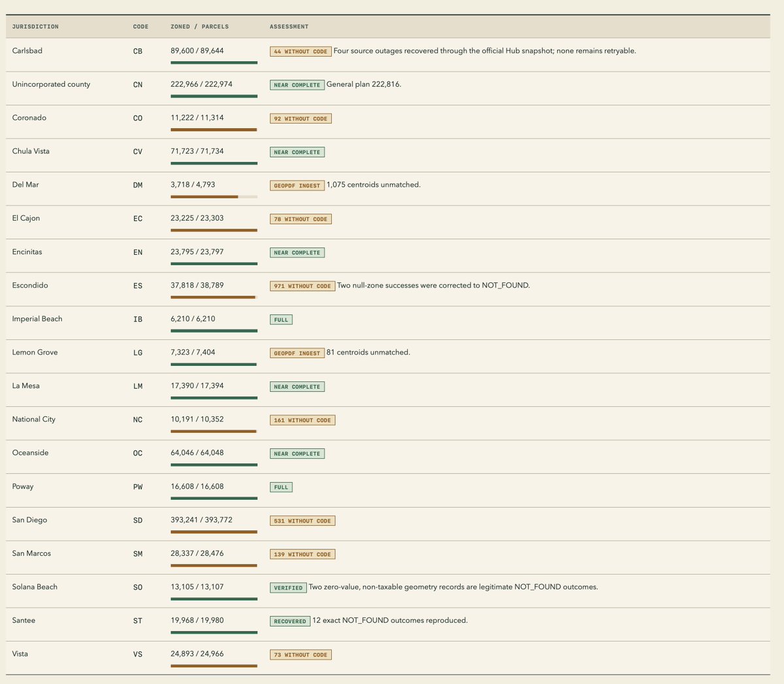Click the JURISDICTION column header
This screenshot has width=784, height=684.
tap(35, 27)
